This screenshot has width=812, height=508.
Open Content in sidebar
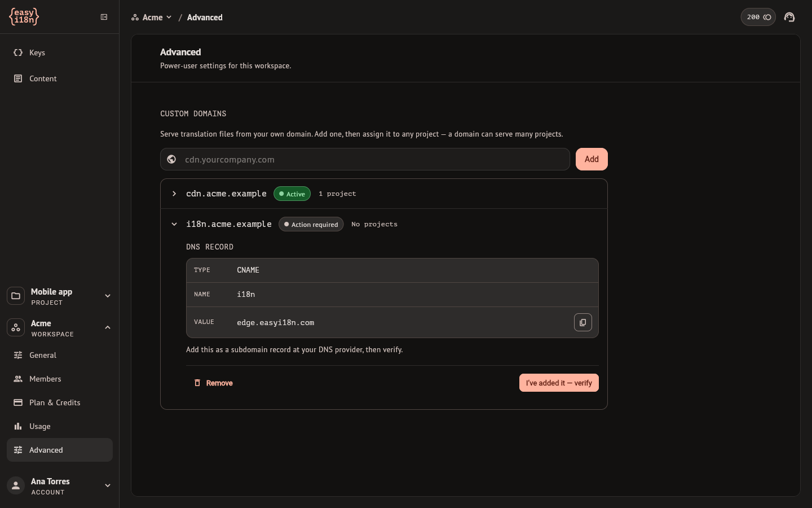(x=60, y=78)
